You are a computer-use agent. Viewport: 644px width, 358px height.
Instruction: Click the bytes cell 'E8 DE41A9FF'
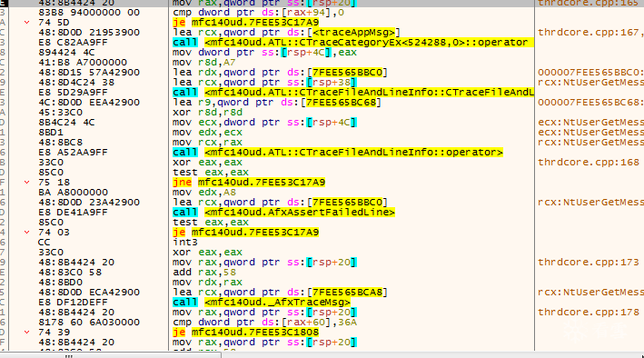(73, 212)
